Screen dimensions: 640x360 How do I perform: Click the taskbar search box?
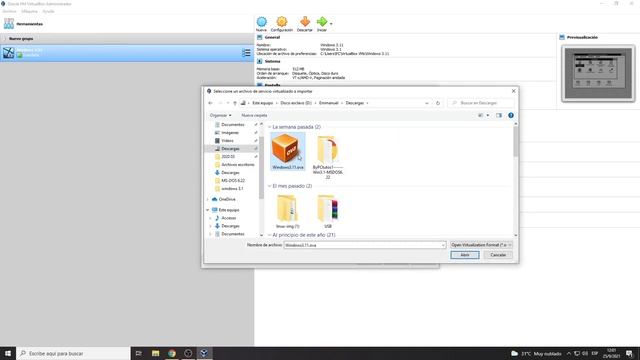click(73, 353)
